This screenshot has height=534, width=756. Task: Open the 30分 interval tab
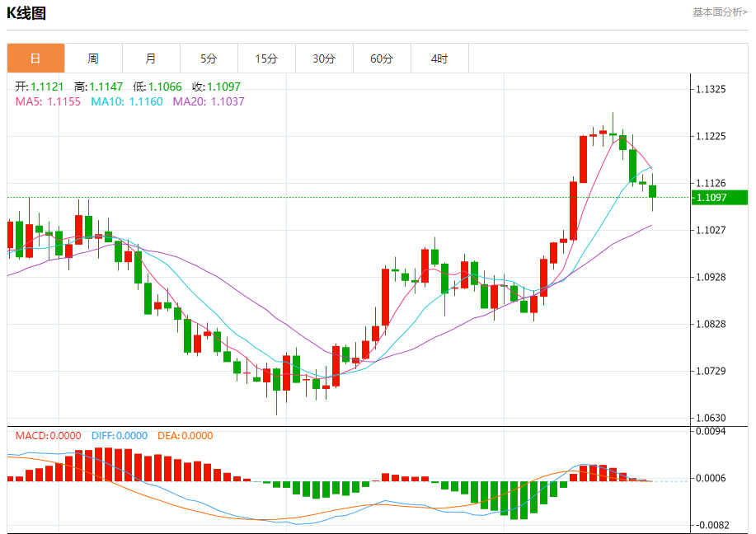pos(324,59)
